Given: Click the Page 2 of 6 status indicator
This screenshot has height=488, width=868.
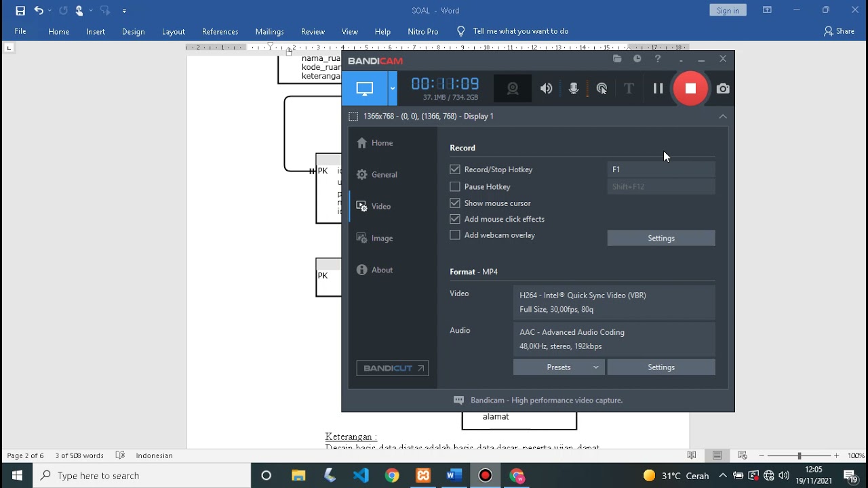Looking at the screenshot, I should click(25, 455).
